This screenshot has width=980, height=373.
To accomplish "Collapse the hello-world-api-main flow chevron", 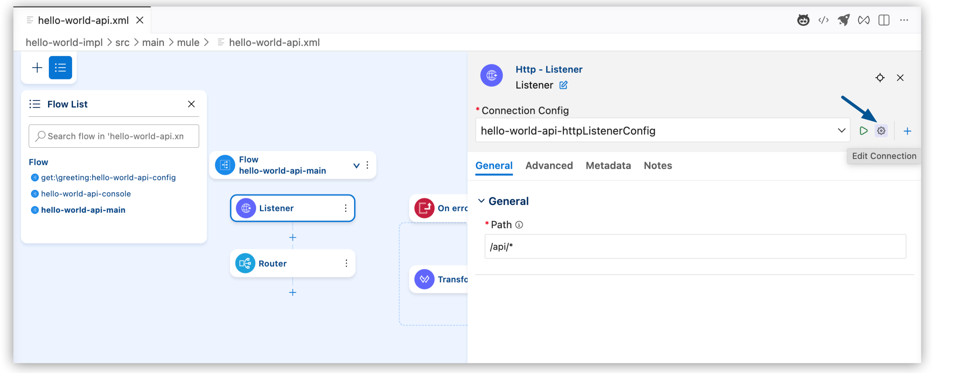I will point(356,166).
